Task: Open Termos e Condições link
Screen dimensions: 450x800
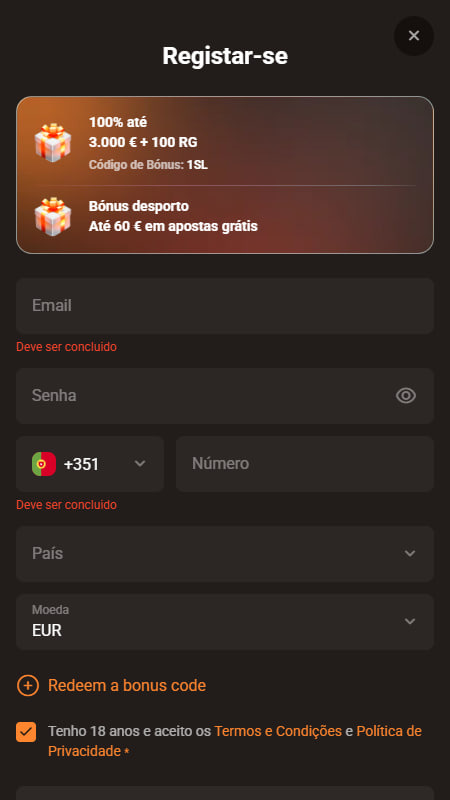Action: coord(278,731)
